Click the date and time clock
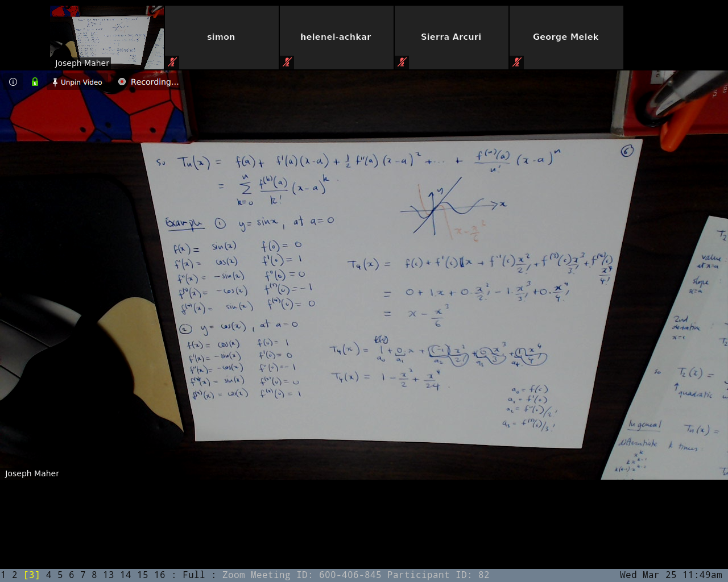The image size is (728, 582). click(x=671, y=575)
